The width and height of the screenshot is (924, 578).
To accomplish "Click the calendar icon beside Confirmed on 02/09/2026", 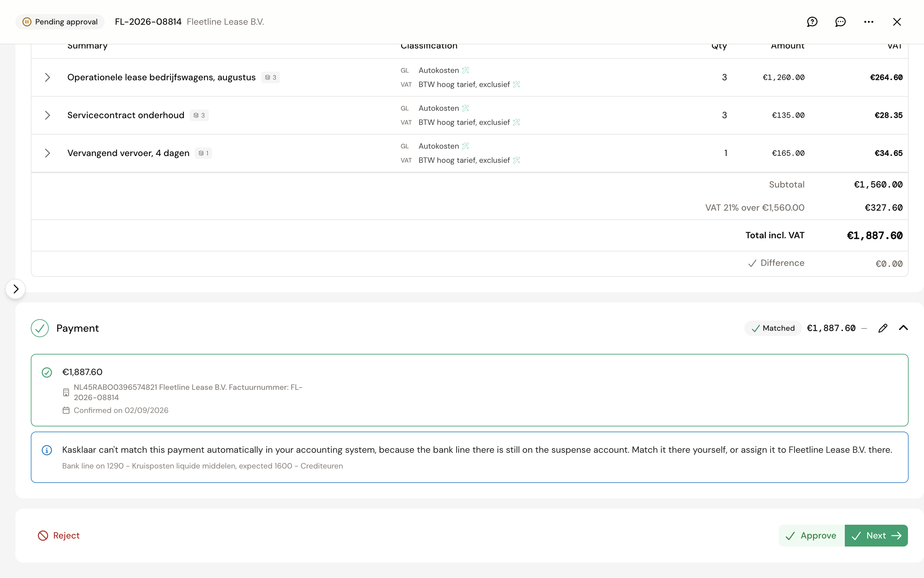I will tap(66, 410).
